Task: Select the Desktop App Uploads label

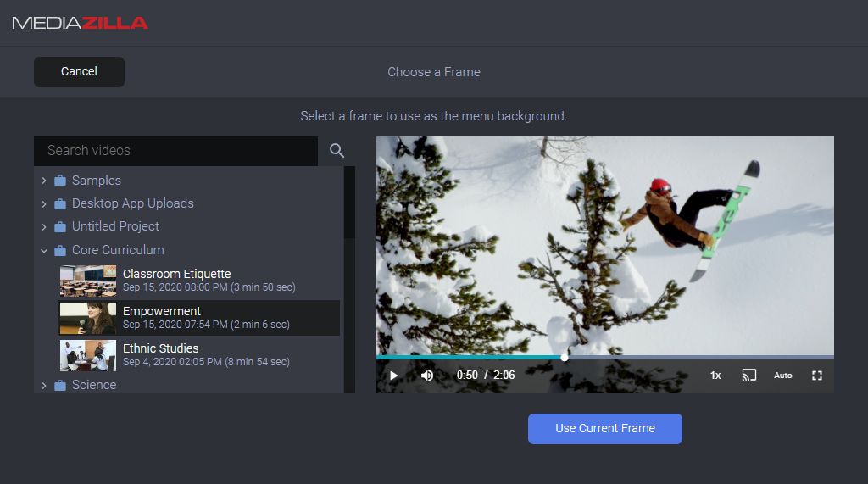Action: point(133,203)
